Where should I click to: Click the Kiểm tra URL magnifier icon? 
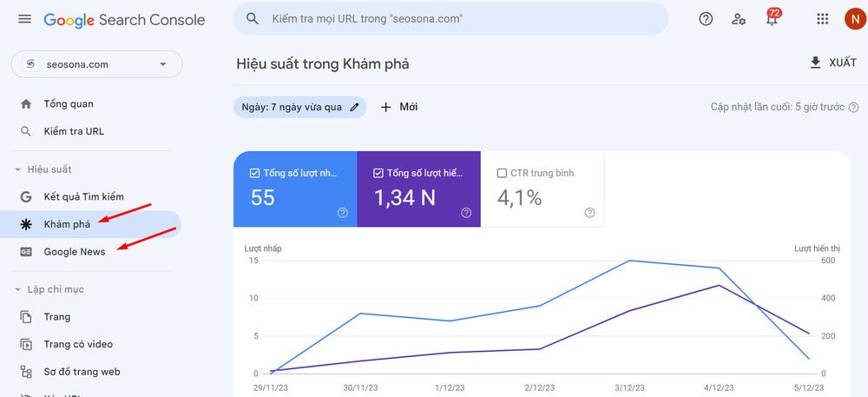point(25,132)
